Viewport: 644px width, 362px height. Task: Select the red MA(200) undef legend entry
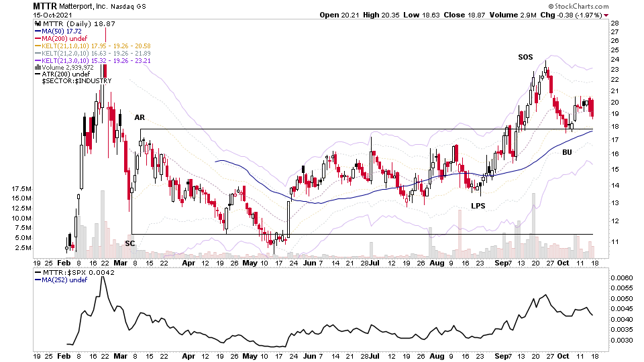(62, 39)
